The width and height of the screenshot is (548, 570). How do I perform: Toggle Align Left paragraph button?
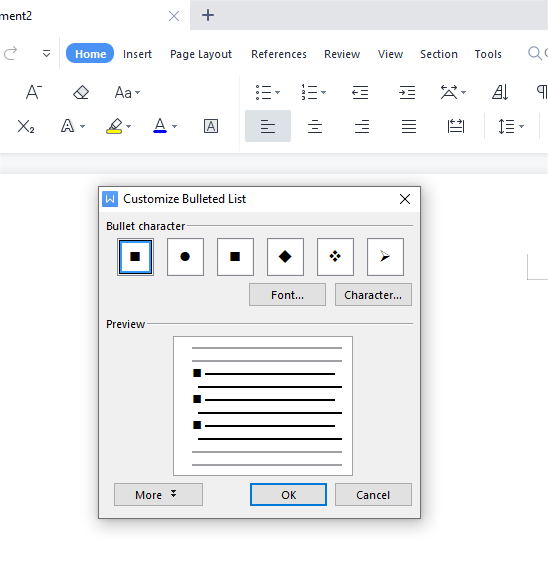[x=268, y=126]
